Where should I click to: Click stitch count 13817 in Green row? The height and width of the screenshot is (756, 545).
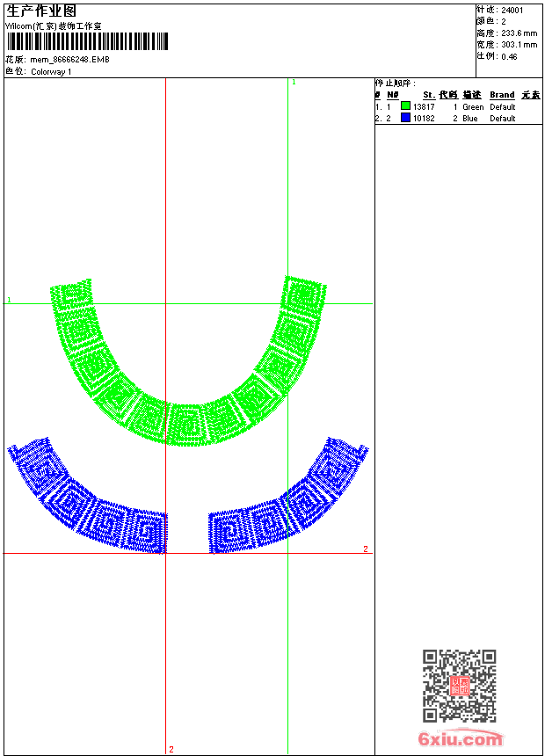(x=424, y=107)
